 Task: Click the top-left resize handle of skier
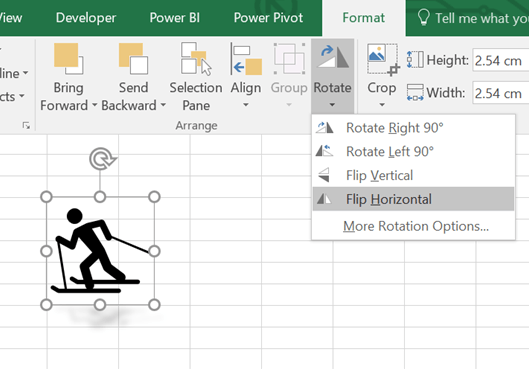(46, 197)
